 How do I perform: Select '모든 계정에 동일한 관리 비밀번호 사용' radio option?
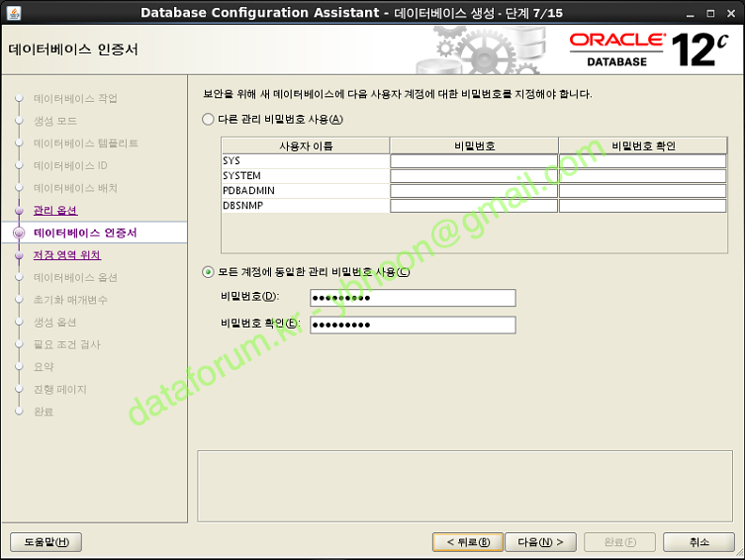[x=208, y=272]
